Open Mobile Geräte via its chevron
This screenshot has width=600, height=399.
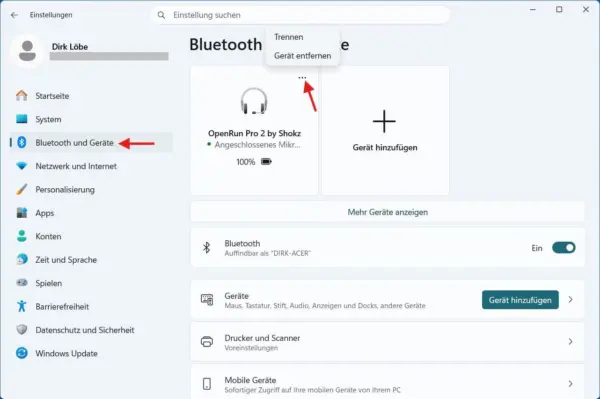point(571,384)
